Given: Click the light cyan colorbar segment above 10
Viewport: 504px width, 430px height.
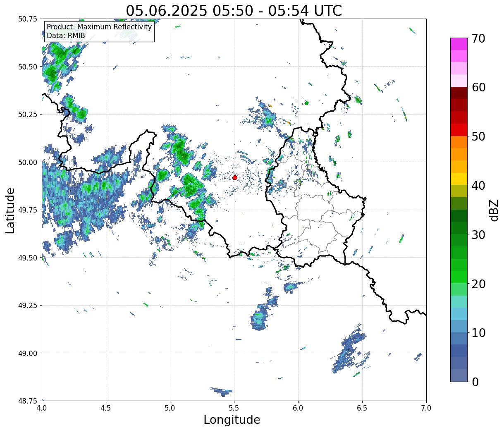Looking at the screenshot, I should pos(459,313).
